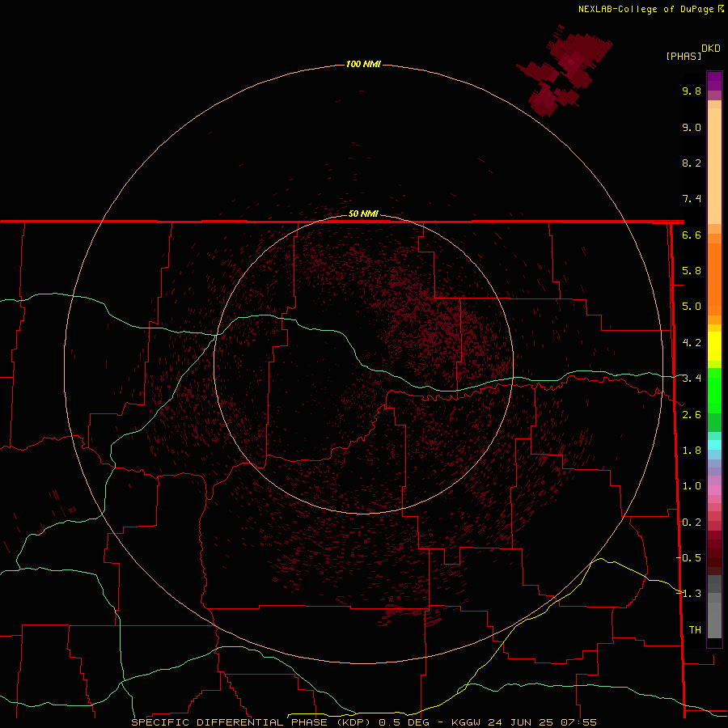
Task: Click the 3.4 scale value
Action: [x=692, y=379]
